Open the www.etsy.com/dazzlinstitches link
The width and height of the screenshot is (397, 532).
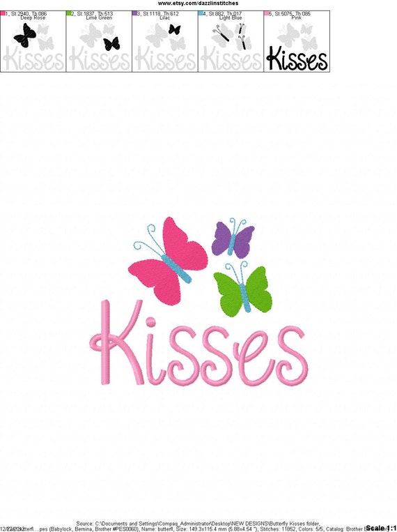tap(198, 3)
